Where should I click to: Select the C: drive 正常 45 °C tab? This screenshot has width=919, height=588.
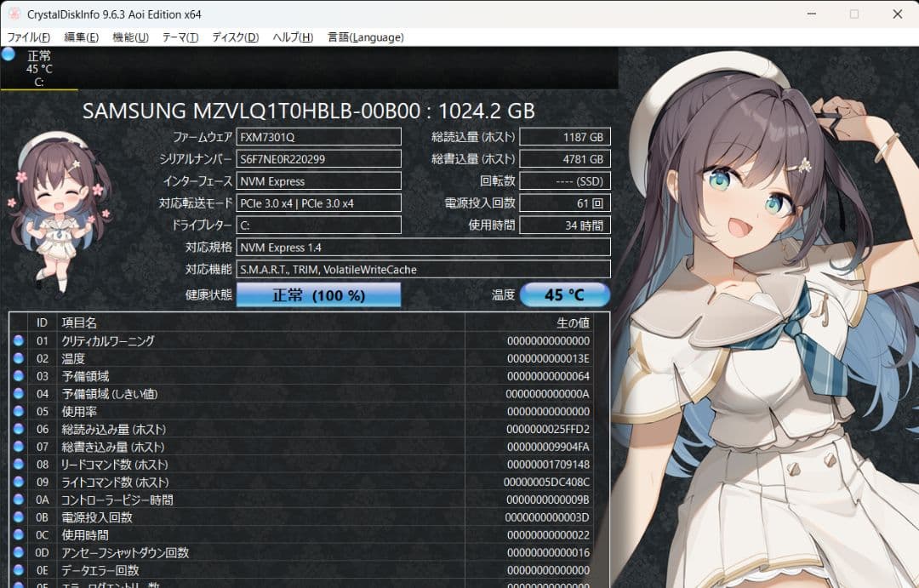(39, 69)
